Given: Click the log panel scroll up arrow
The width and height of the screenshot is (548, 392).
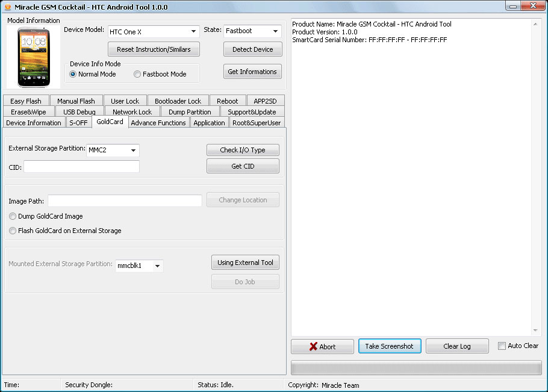Looking at the screenshot, I should tap(535, 24).
